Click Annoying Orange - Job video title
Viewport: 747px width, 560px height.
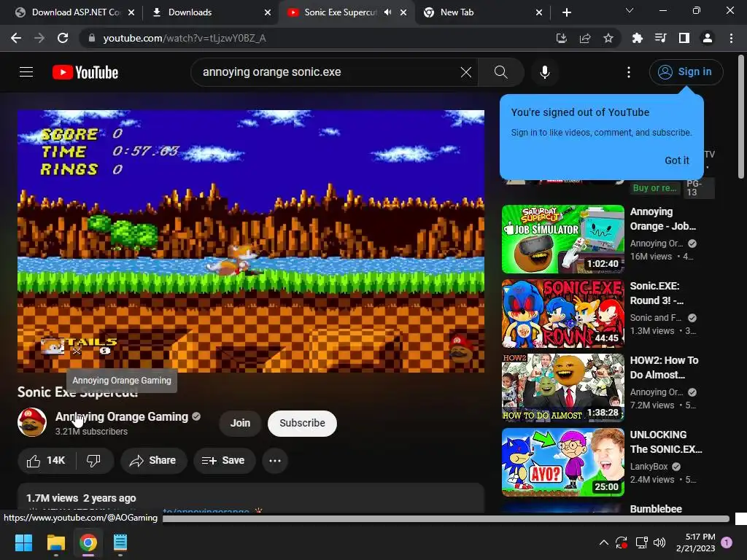pyautogui.click(x=662, y=219)
